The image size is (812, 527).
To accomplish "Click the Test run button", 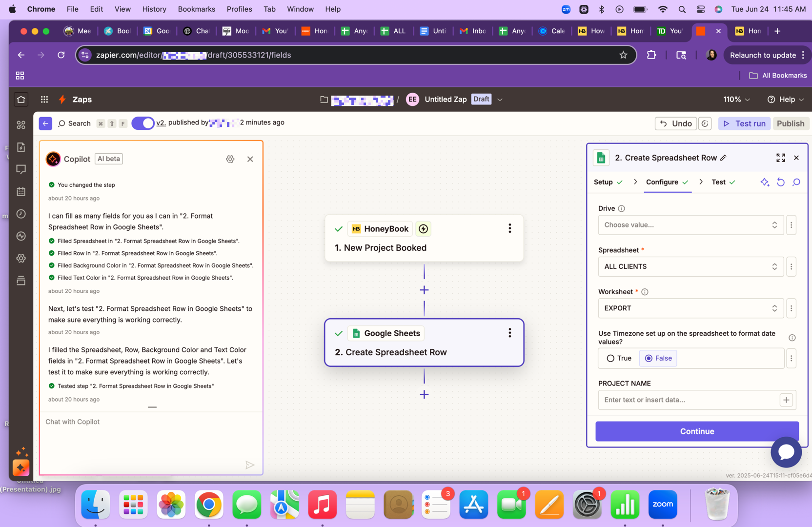I will (744, 123).
